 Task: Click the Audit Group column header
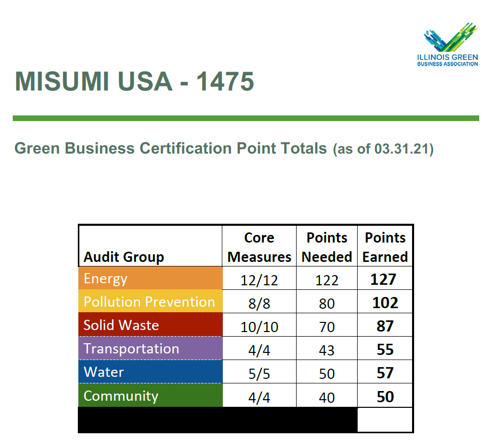coord(124,257)
